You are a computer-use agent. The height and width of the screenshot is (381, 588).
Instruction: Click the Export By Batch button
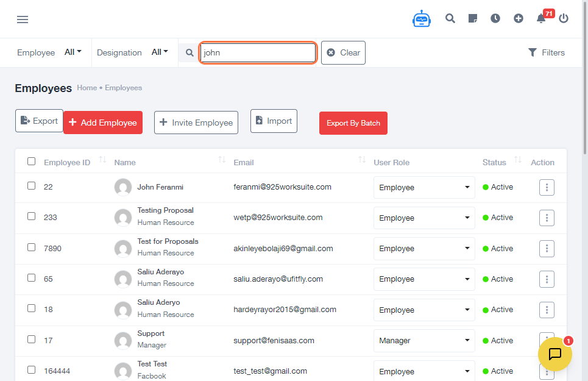(x=353, y=123)
